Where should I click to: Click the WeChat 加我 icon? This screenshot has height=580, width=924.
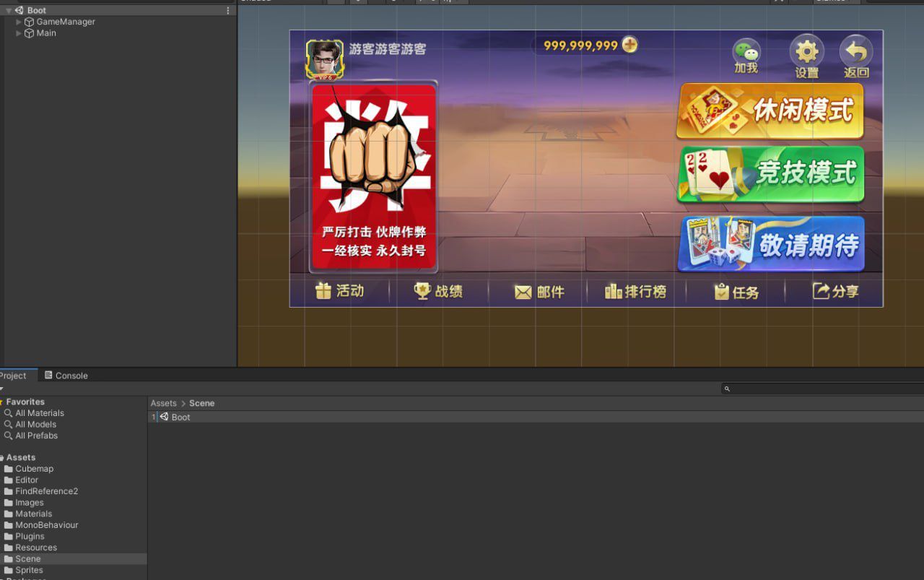746,52
